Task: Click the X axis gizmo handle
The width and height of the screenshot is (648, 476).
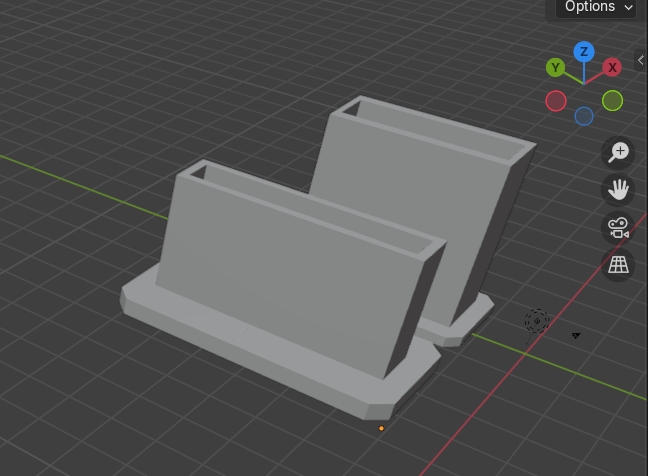Action: point(612,67)
